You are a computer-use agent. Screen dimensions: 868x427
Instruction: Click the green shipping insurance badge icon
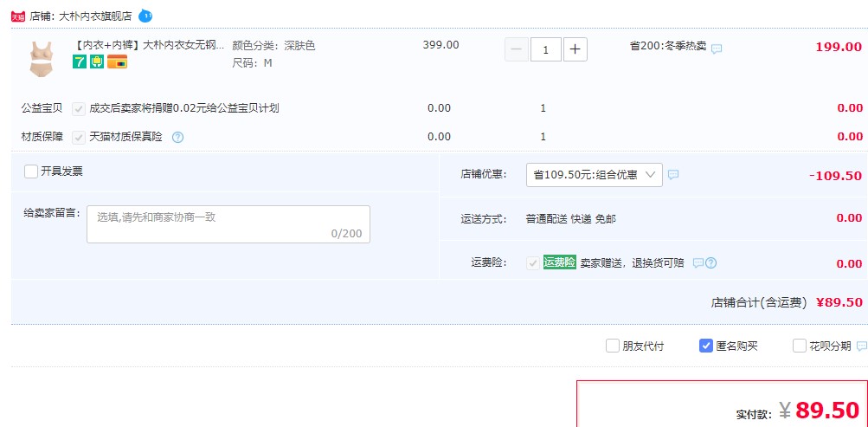pyautogui.click(x=97, y=61)
